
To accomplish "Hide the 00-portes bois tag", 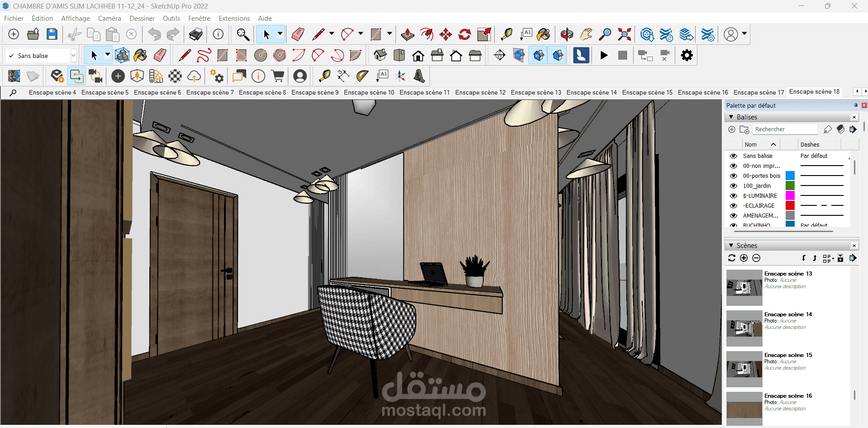I will click(x=733, y=176).
